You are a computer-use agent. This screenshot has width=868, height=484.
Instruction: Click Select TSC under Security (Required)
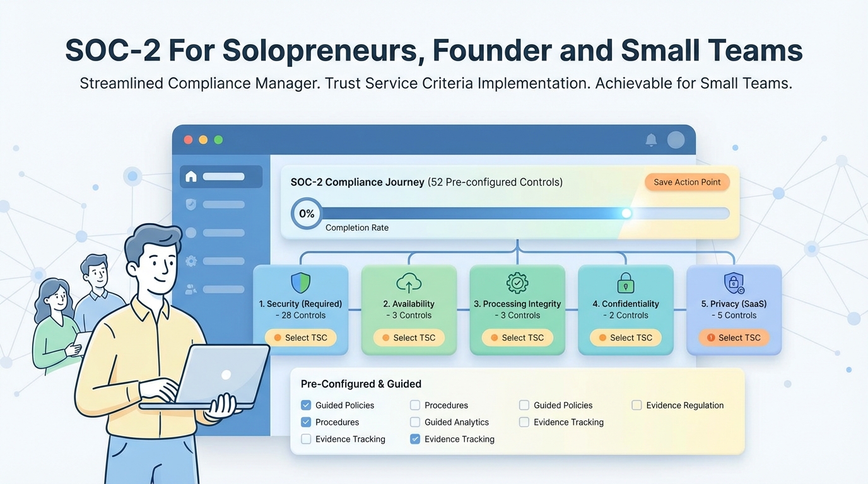(x=300, y=338)
